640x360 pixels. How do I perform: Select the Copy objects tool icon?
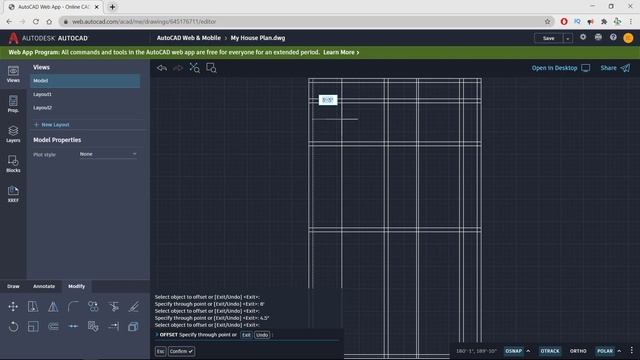click(x=93, y=307)
